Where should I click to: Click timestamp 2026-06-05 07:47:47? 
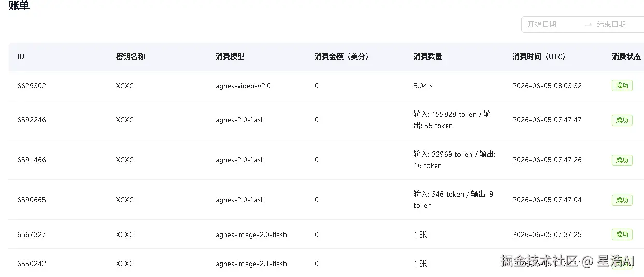(x=547, y=120)
